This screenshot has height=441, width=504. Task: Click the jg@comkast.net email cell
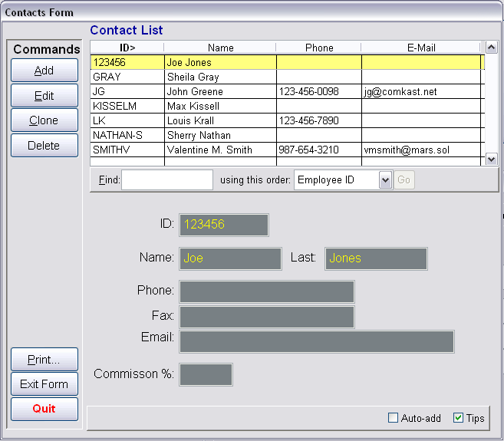421,91
